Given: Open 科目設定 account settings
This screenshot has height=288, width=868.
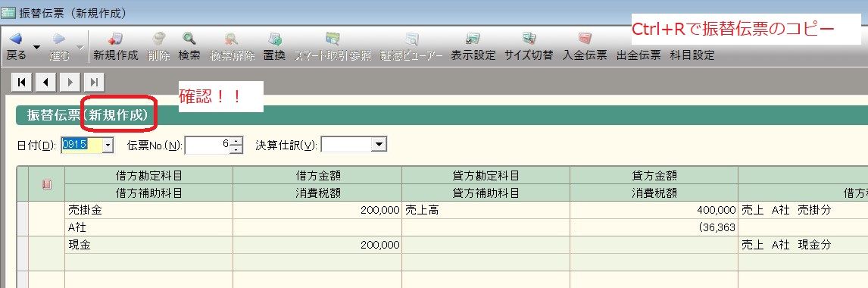Looking at the screenshot, I should pos(692,55).
